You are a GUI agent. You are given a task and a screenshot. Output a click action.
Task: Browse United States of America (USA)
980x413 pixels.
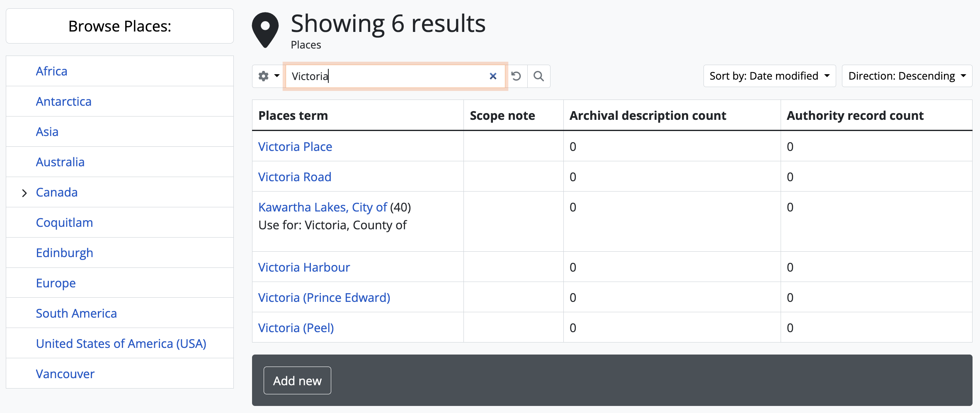pos(121,344)
